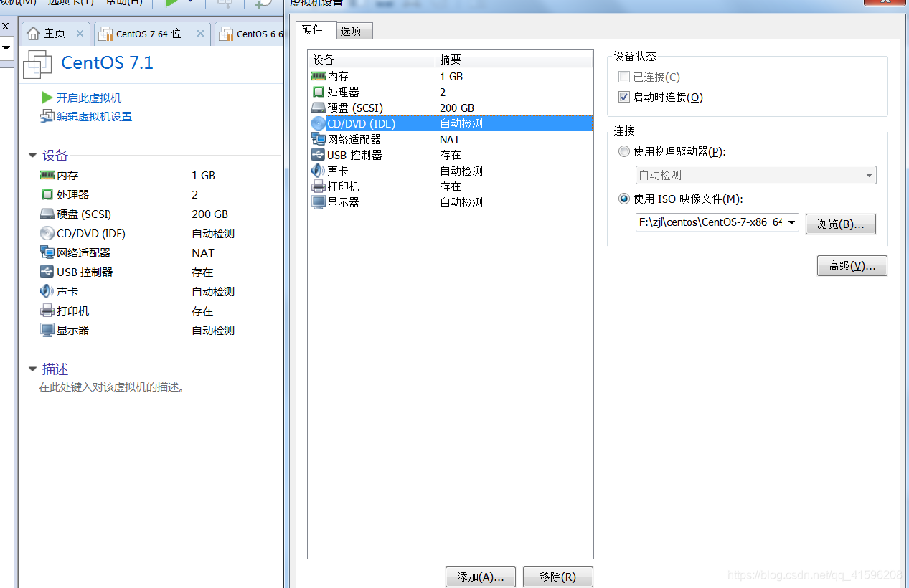Close the library sidebar with its X

(4, 26)
